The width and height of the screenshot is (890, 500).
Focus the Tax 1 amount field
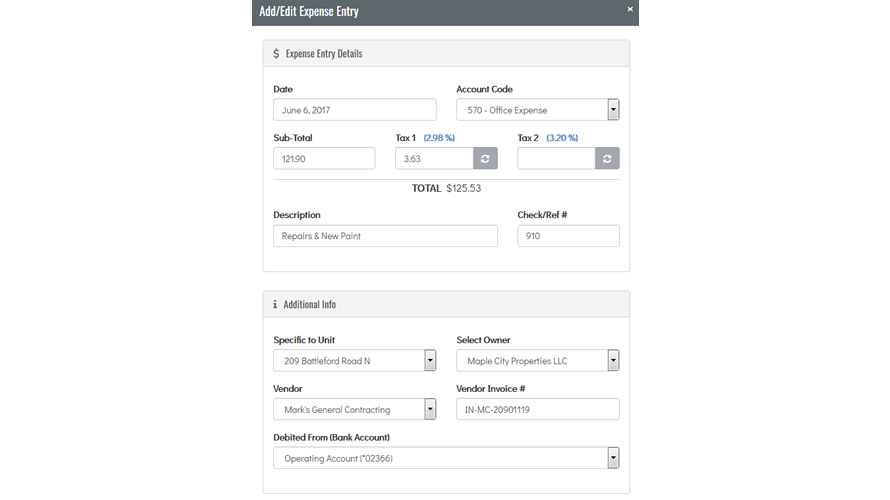[434, 158]
